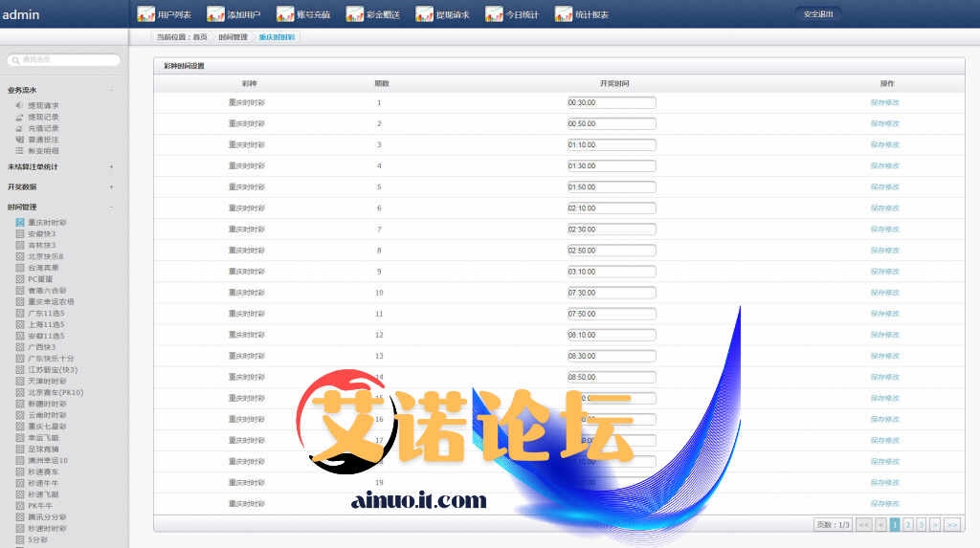Open the 统计报表 toolbar icon

click(x=563, y=13)
